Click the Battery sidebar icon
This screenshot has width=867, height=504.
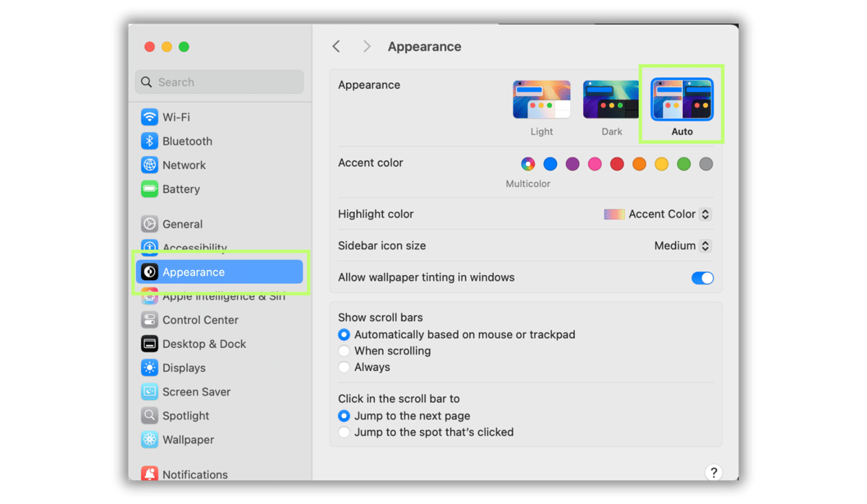pos(150,189)
